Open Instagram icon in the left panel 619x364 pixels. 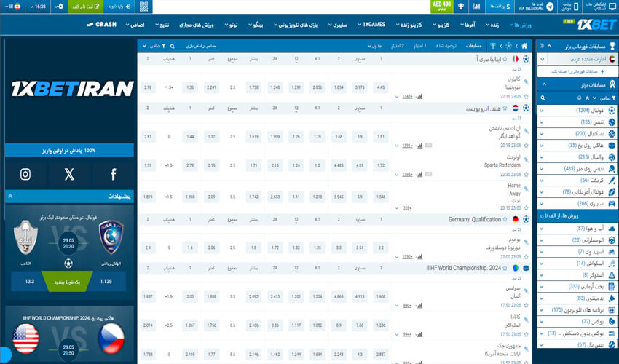25,174
